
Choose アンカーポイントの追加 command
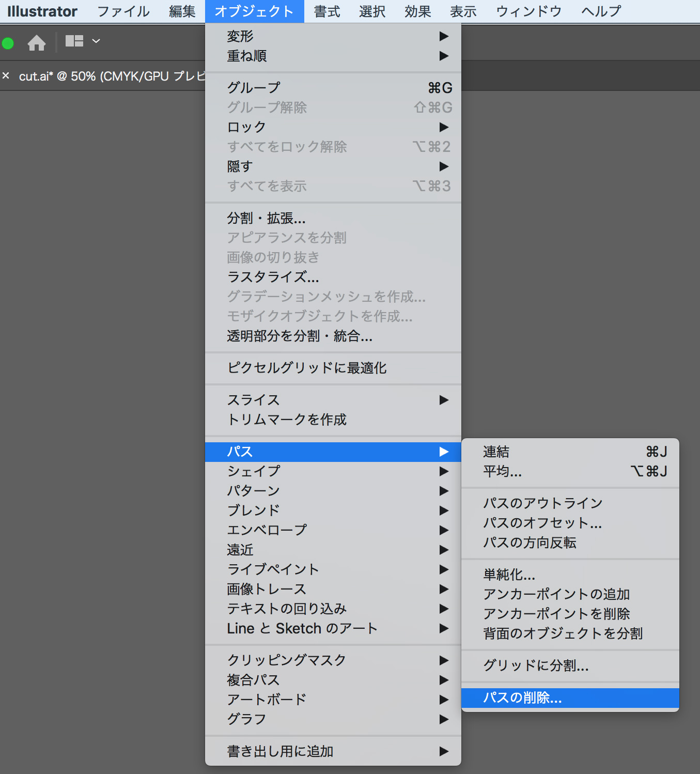[570, 594]
